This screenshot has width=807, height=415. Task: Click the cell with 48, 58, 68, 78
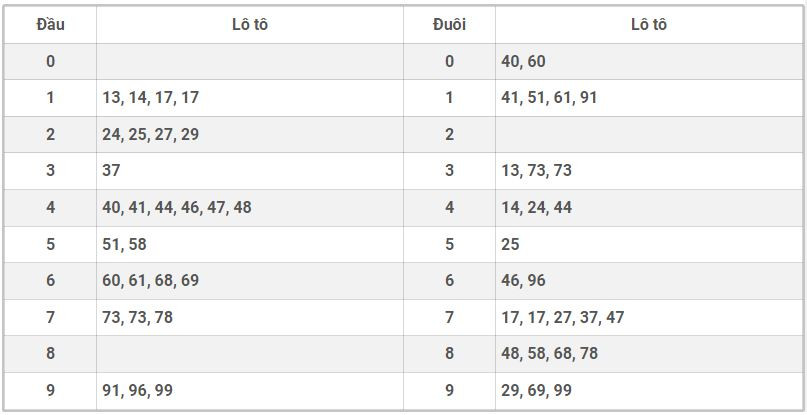pos(550,353)
